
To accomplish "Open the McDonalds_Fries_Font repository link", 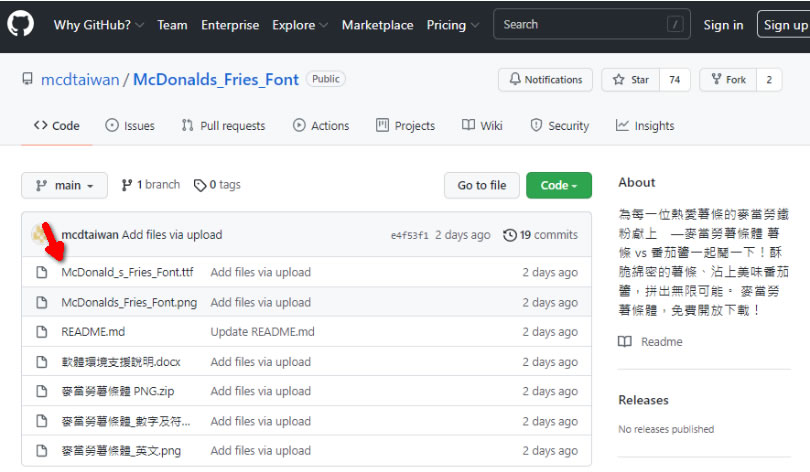I will 216,80.
